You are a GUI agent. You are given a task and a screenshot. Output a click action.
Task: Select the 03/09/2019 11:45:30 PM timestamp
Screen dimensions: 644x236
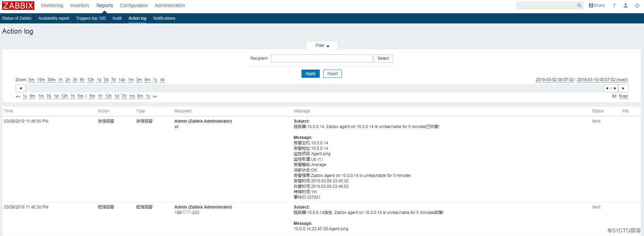tap(26, 207)
